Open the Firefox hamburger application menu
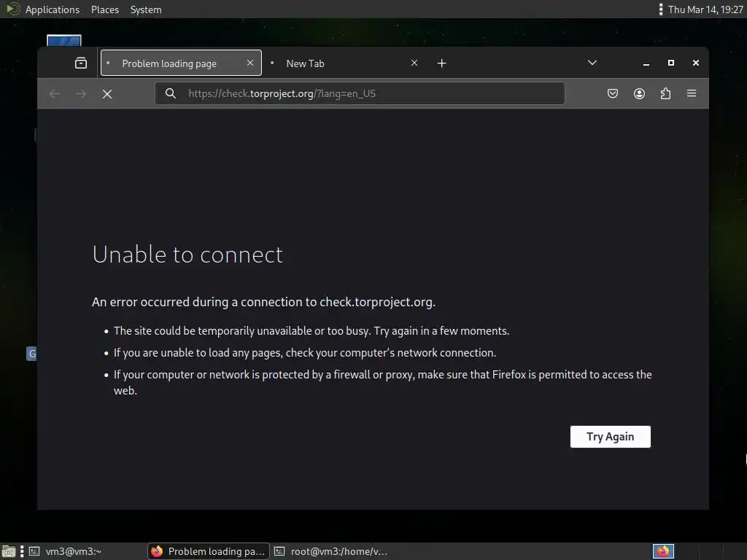 point(692,93)
